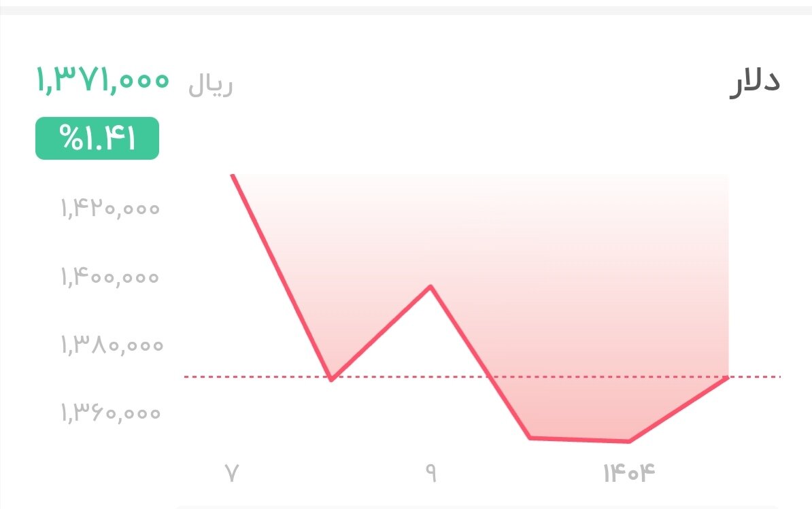Select the lowest chart point above 1404
812x509 pixels.
629,442
